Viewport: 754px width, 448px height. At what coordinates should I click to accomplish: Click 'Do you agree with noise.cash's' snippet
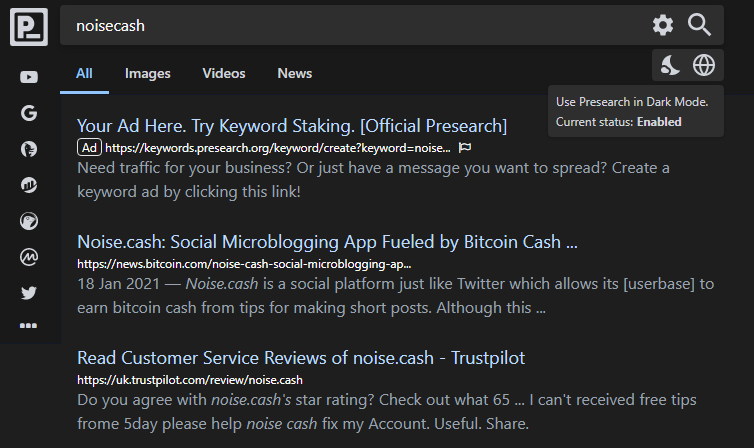point(387,411)
